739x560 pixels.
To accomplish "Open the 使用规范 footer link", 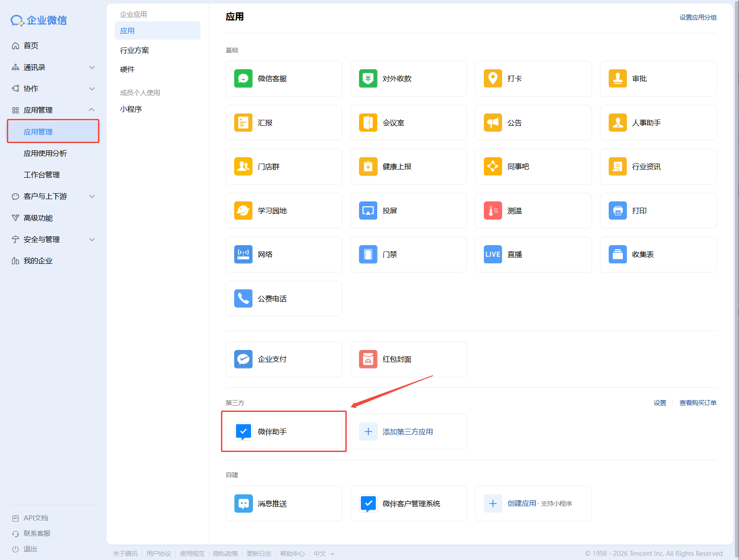I will click(192, 554).
